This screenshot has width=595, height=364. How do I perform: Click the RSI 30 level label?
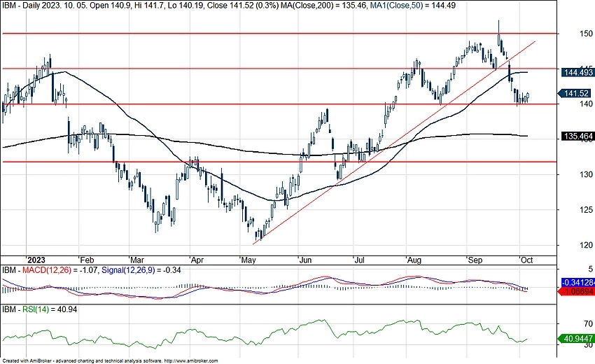(588, 345)
